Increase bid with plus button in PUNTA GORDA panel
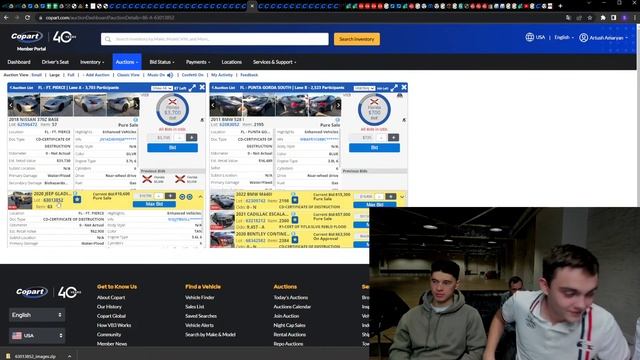 (393, 138)
